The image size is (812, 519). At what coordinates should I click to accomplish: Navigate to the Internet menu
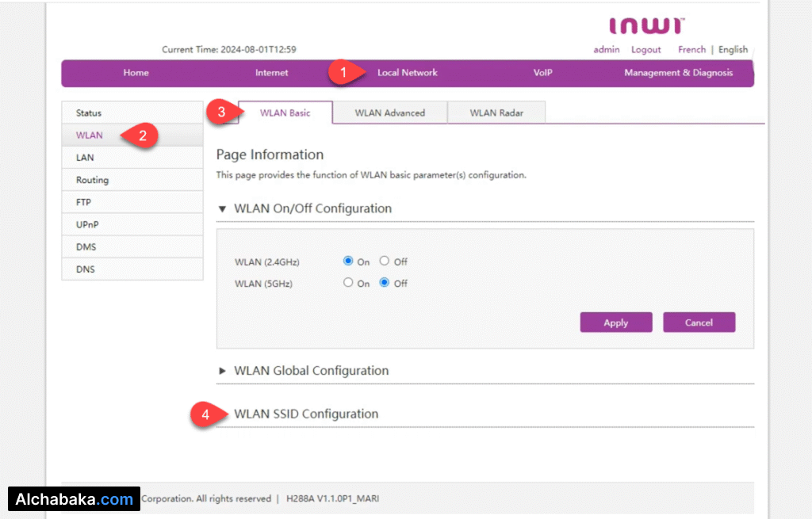point(271,73)
